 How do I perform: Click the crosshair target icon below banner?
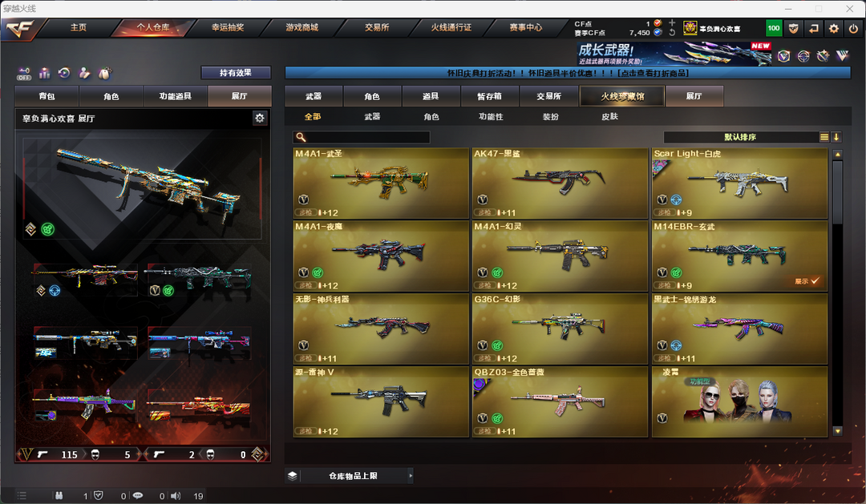coord(803,56)
